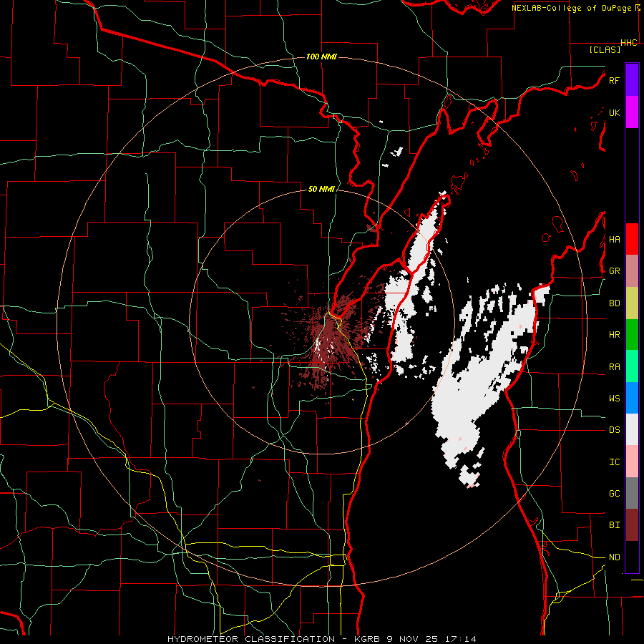Click the BI brown legend swatch
This screenshot has height=644, width=644.
pyautogui.click(x=632, y=525)
